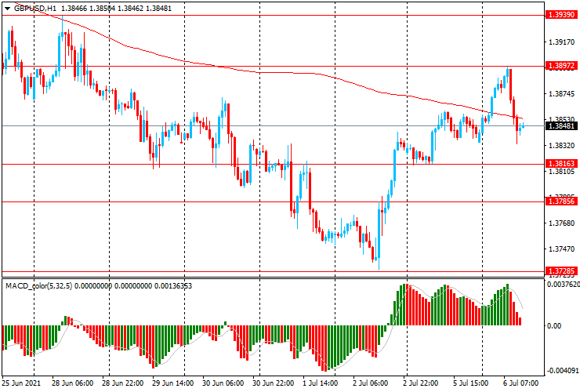Click the red 1.38163 level label
This screenshot has height=392, width=580.
coord(561,164)
